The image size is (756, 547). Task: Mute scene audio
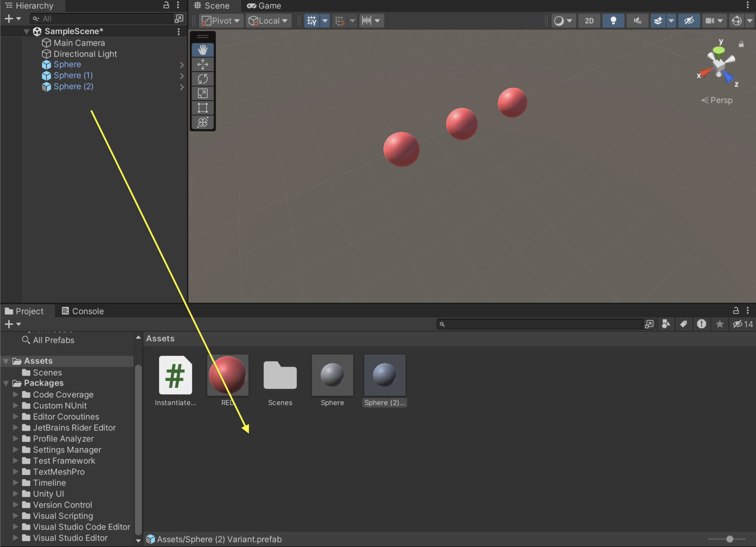click(x=637, y=20)
